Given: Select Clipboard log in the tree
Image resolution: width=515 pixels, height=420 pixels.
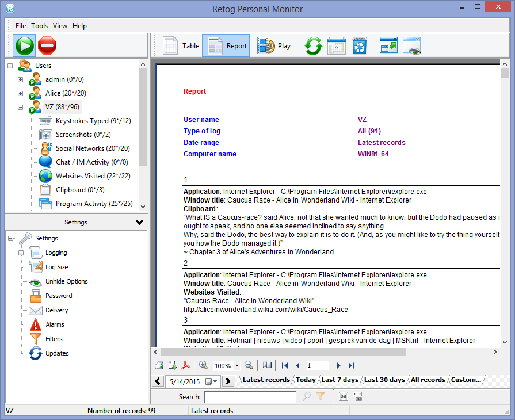Looking at the screenshot, I should pos(80,190).
